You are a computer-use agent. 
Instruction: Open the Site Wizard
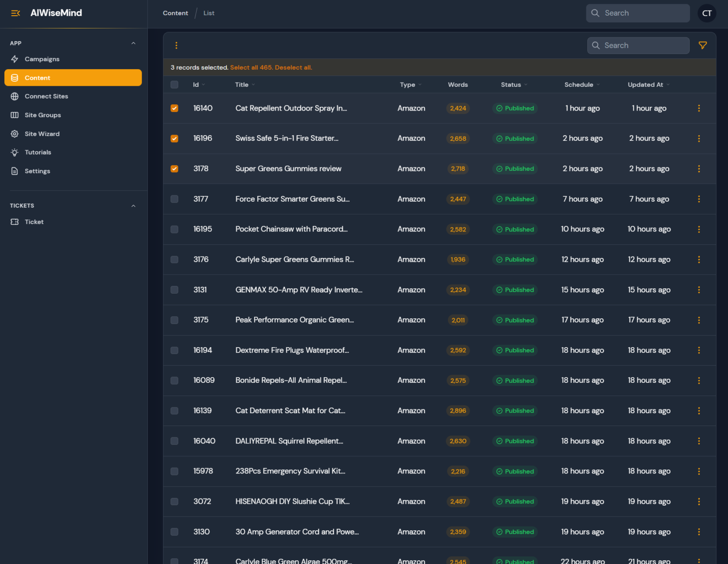[42, 134]
